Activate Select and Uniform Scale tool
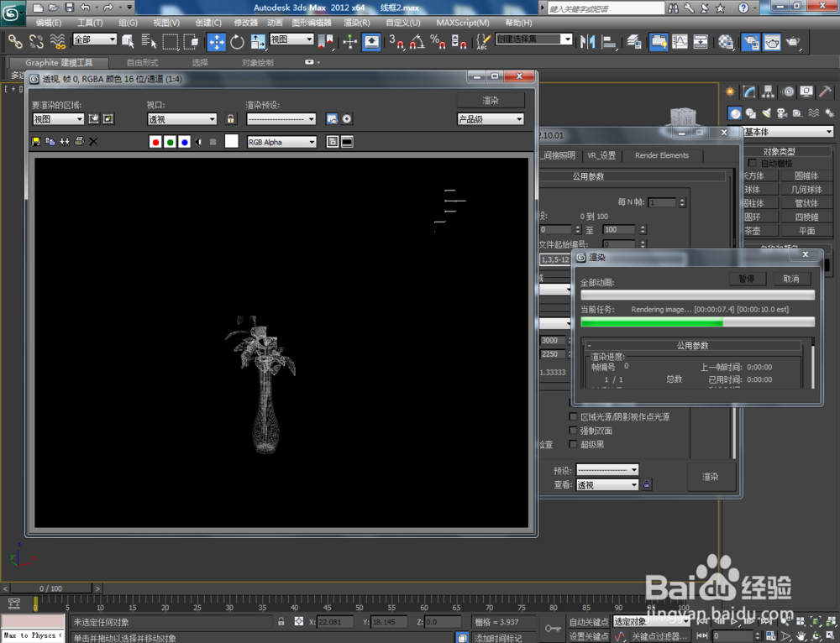This screenshot has height=643, width=840. point(258,42)
